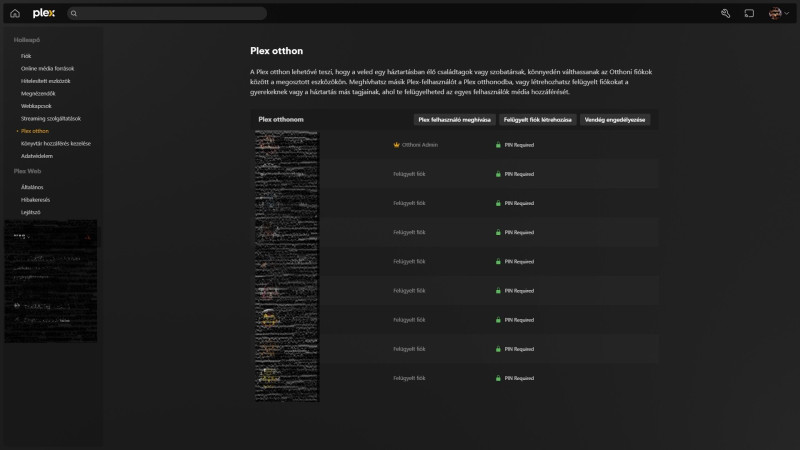Click the Plex otthon page heading

click(277, 51)
